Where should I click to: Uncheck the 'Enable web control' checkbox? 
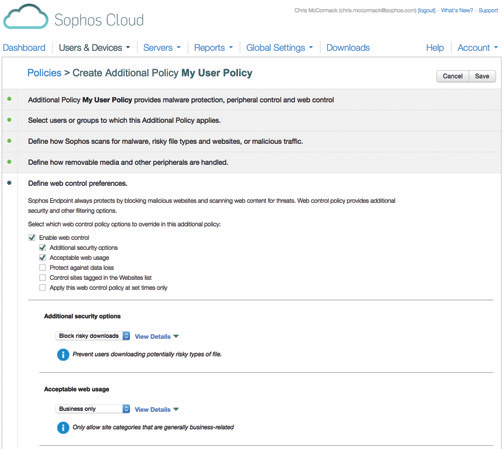32,237
